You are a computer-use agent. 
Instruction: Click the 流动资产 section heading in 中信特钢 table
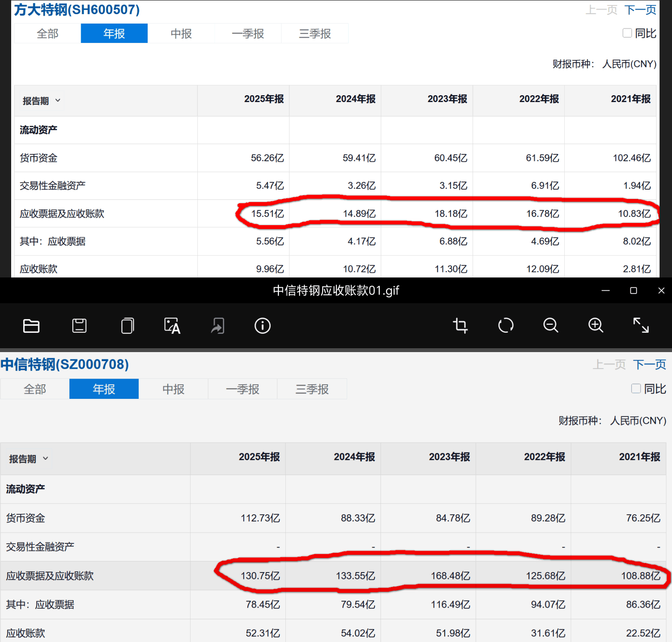(25, 489)
